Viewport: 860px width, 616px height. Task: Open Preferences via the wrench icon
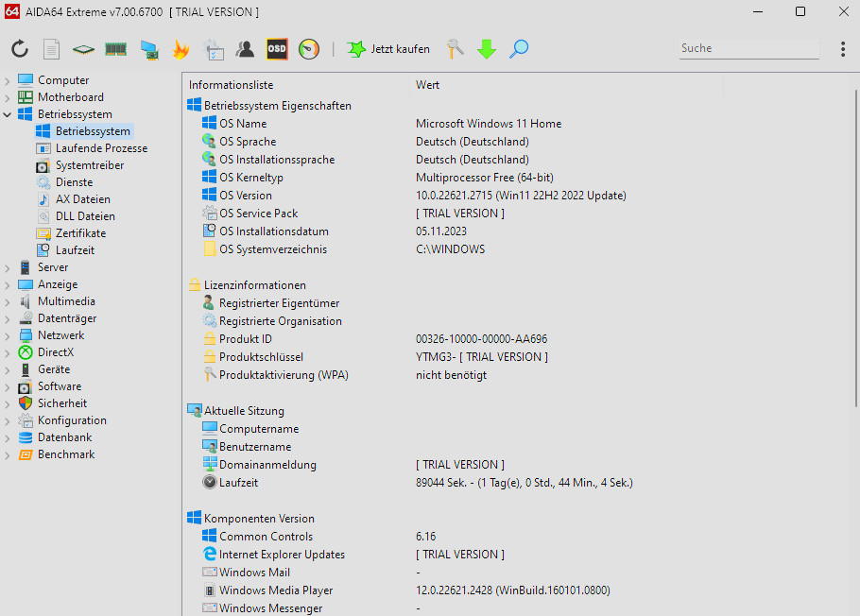click(455, 48)
